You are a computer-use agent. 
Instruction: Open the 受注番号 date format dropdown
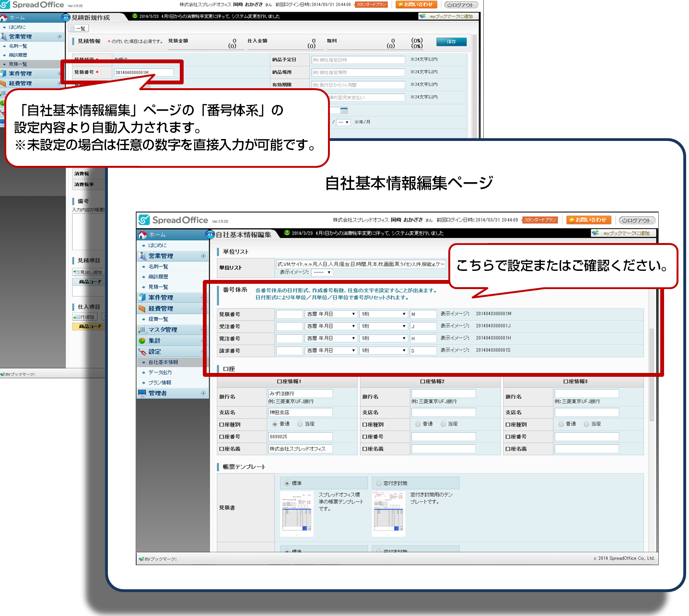pyautogui.click(x=331, y=326)
